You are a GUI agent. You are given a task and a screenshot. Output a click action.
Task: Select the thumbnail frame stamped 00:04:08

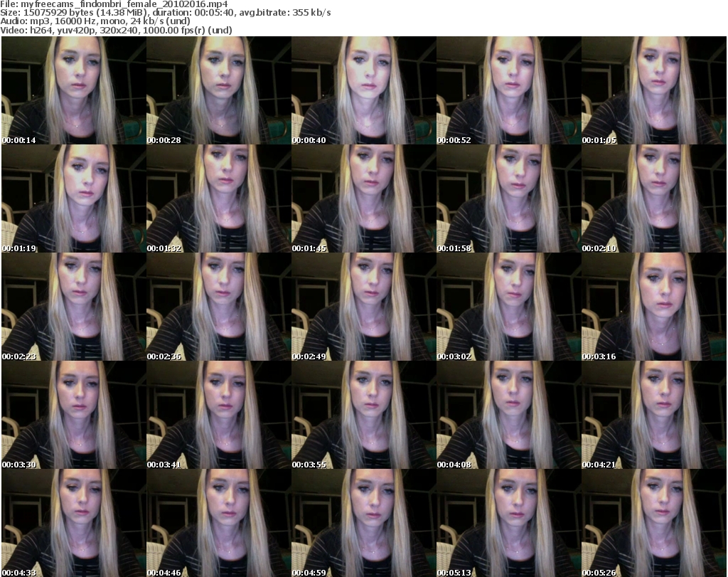pyautogui.click(x=508, y=415)
